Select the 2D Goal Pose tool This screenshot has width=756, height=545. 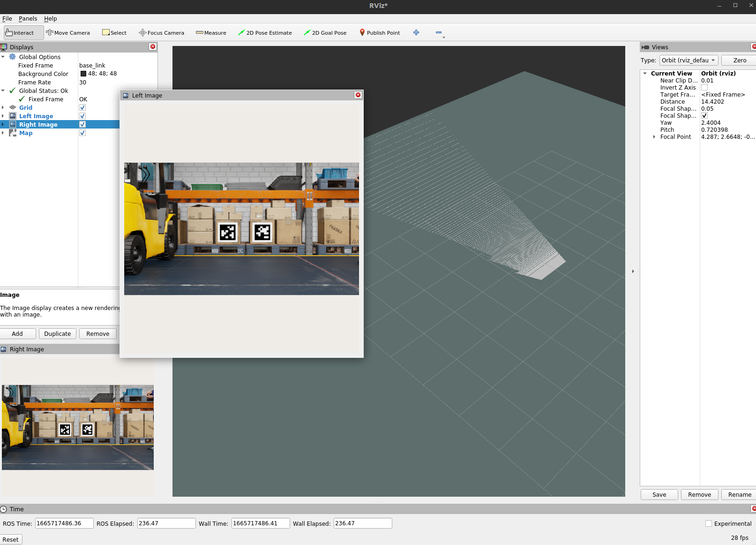tap(325, 32)
